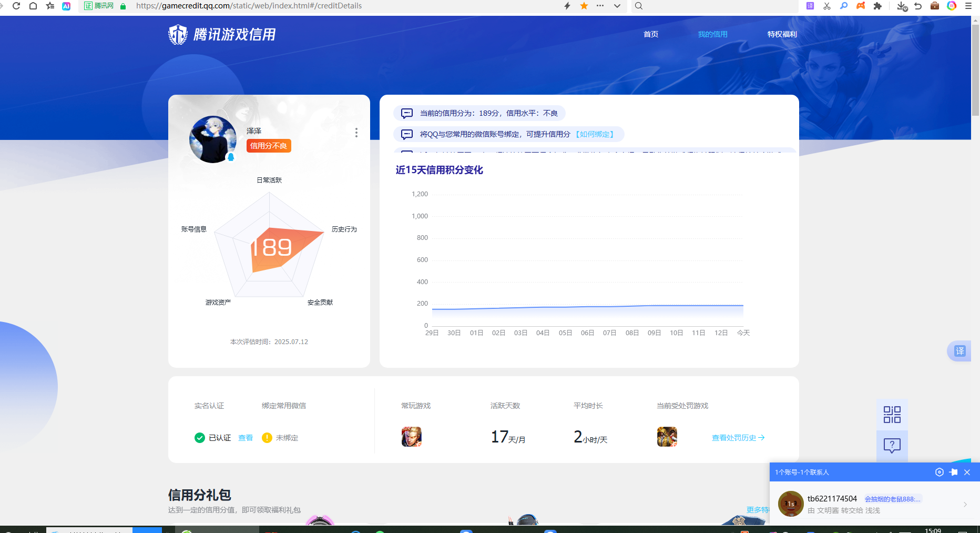Click the 泽泽 profile avatar

pyautogui.click(x=213, y=139)
